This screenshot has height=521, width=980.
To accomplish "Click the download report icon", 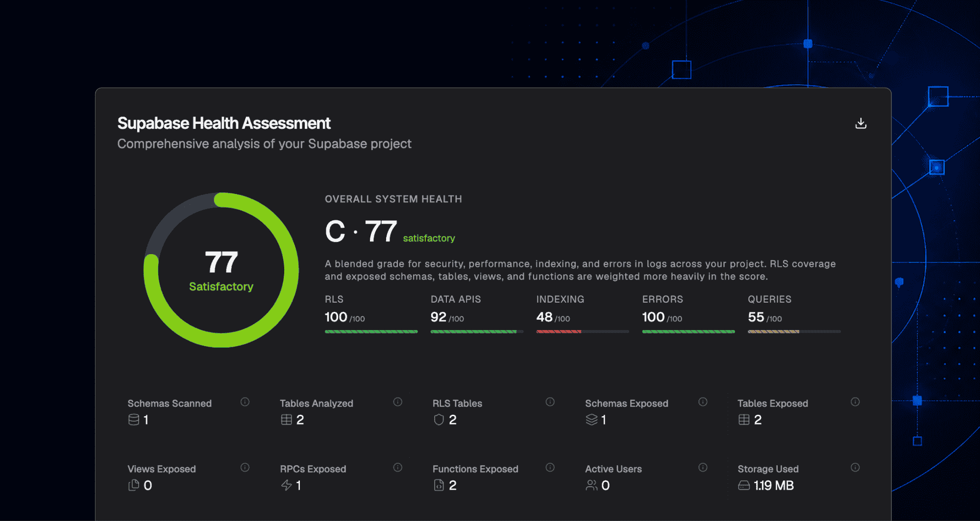I will coord(861,123).
